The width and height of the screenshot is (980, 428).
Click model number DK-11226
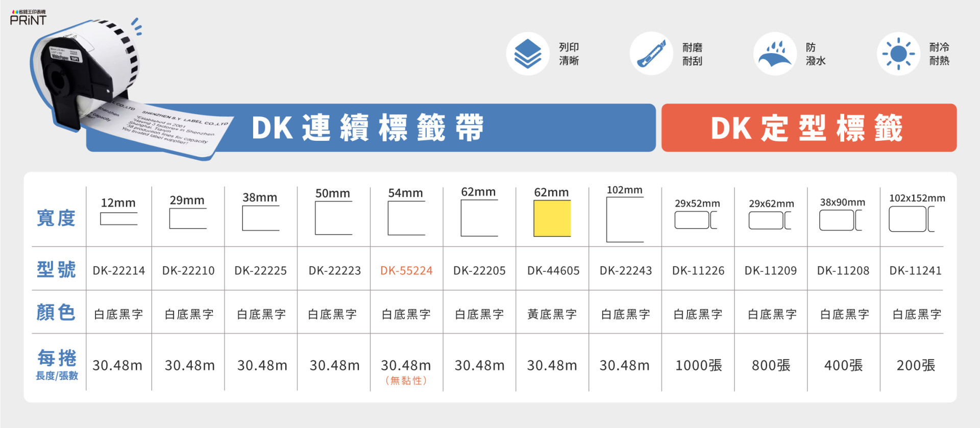(x=698, y=270)
